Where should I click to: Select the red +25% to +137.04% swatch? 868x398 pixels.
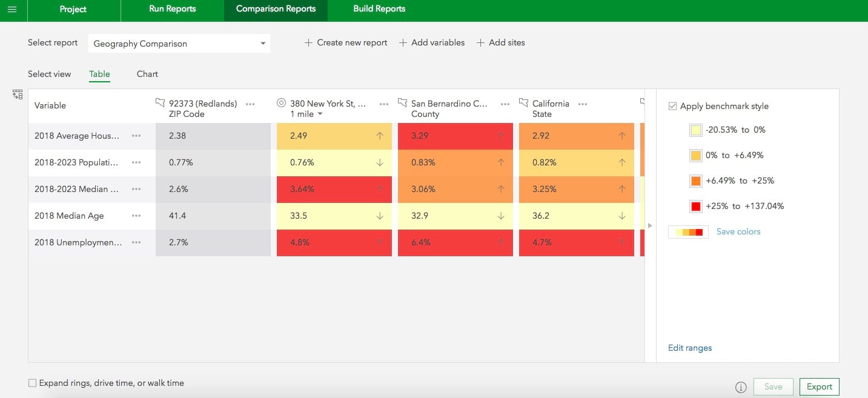(695, 206)
